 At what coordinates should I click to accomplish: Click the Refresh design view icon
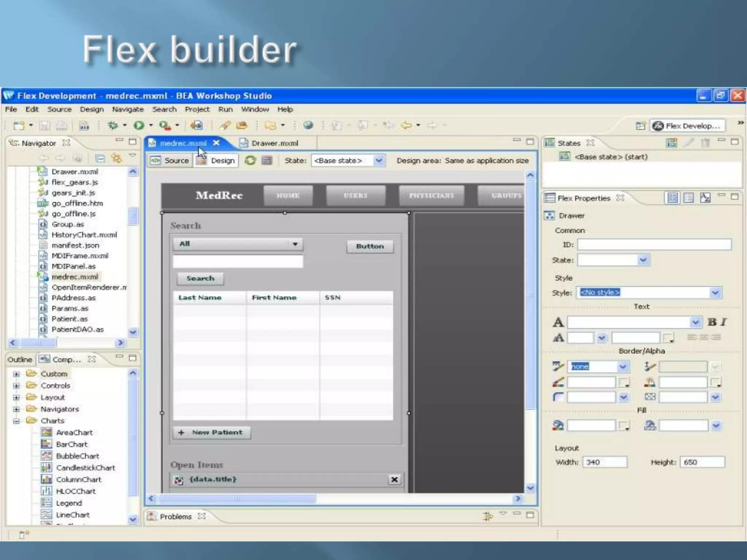coord(250,160)
